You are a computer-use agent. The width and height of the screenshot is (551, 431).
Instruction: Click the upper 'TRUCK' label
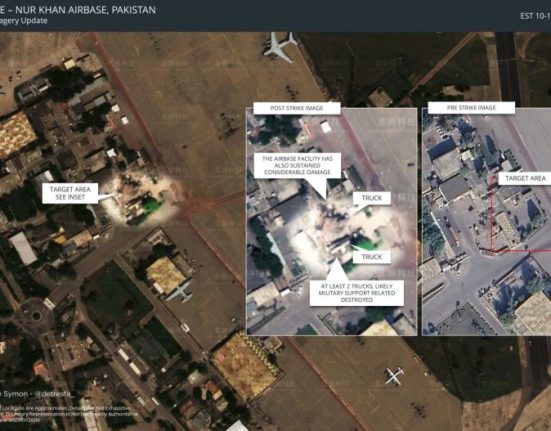click(x=372, y=198)
